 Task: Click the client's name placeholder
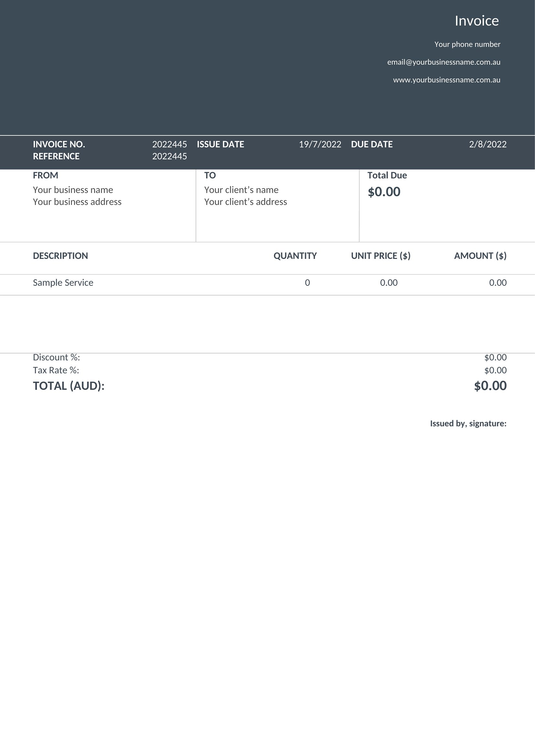point(241,190)
